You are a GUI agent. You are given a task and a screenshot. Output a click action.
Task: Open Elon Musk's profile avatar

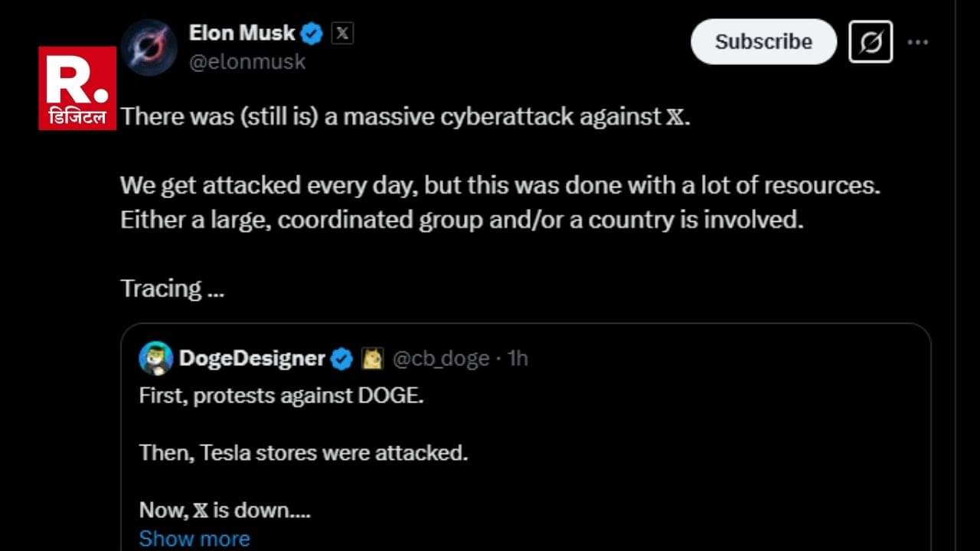tap(149, 47)
